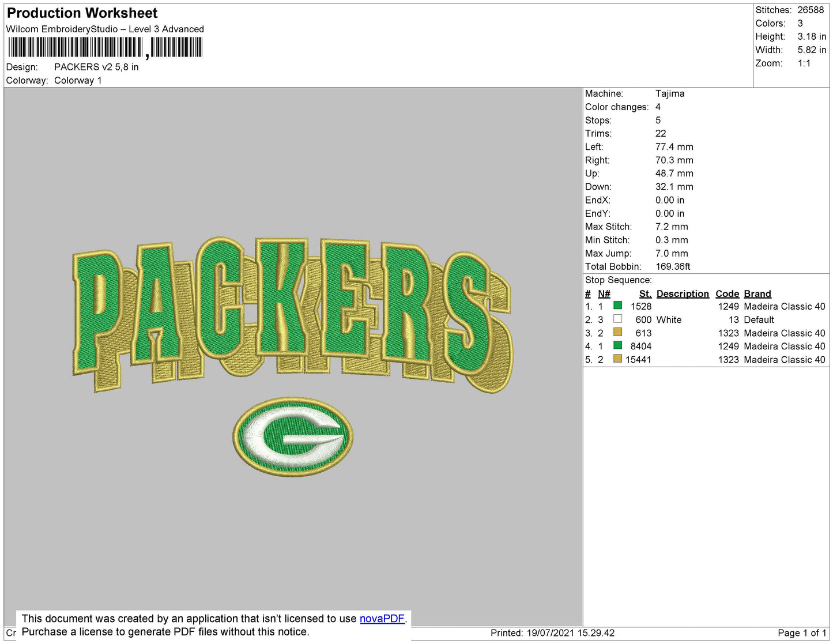Image resolution: width=833 pixels, height=644 pixels.
Task: Click stitch count 8404 in stop 4
Action: click(641, 346)
